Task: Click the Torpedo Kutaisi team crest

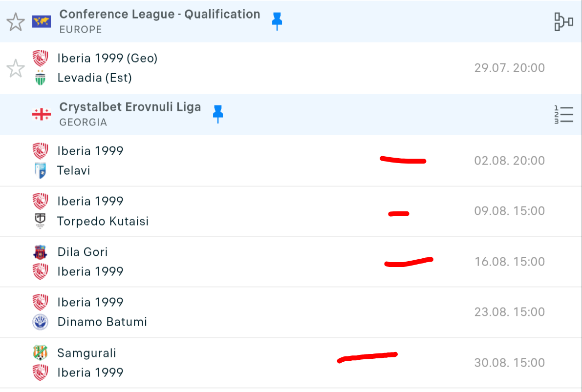Action: click(x=40, y=221)
